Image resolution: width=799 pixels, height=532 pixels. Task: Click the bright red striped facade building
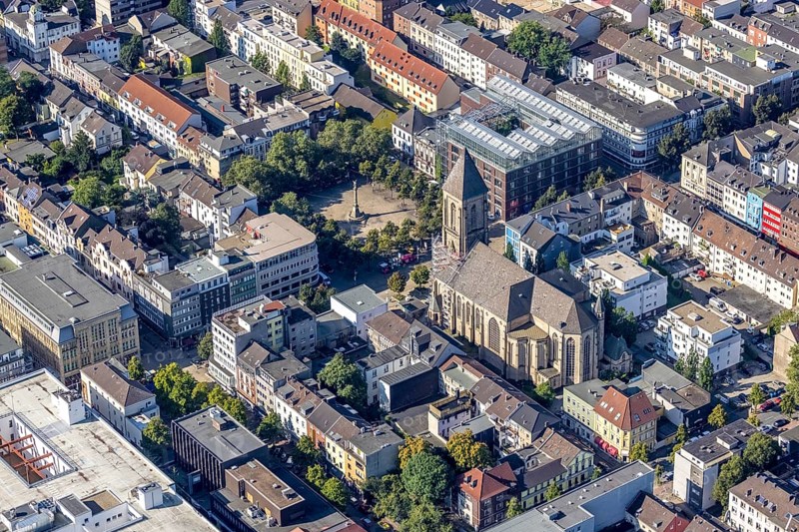[x=771, y=220]
